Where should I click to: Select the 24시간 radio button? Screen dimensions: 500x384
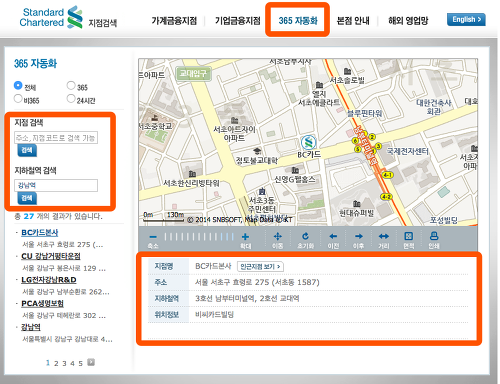click(x=71, y=98)
